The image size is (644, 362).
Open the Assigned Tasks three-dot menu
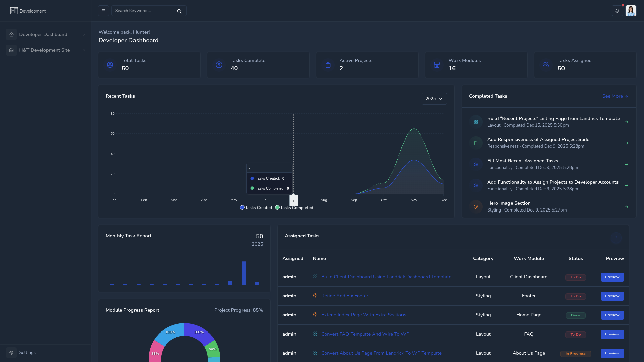pyautogui.click(x=616, y=238)
